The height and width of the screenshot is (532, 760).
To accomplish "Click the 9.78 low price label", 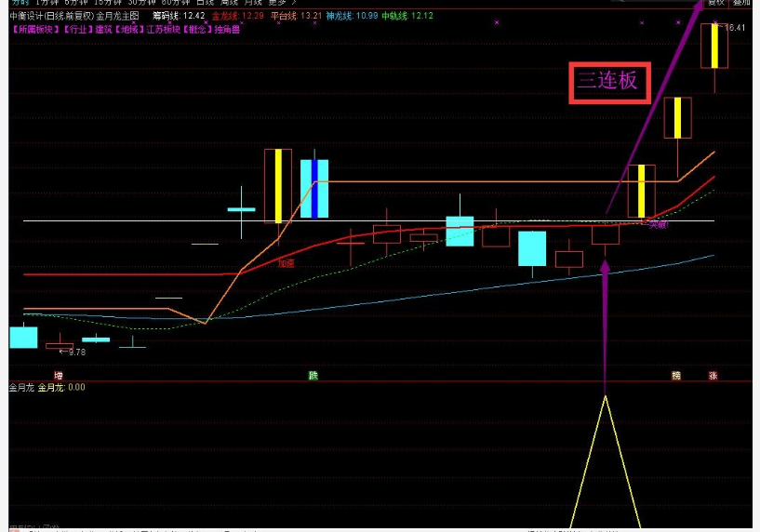I will [x=74, y=352].
